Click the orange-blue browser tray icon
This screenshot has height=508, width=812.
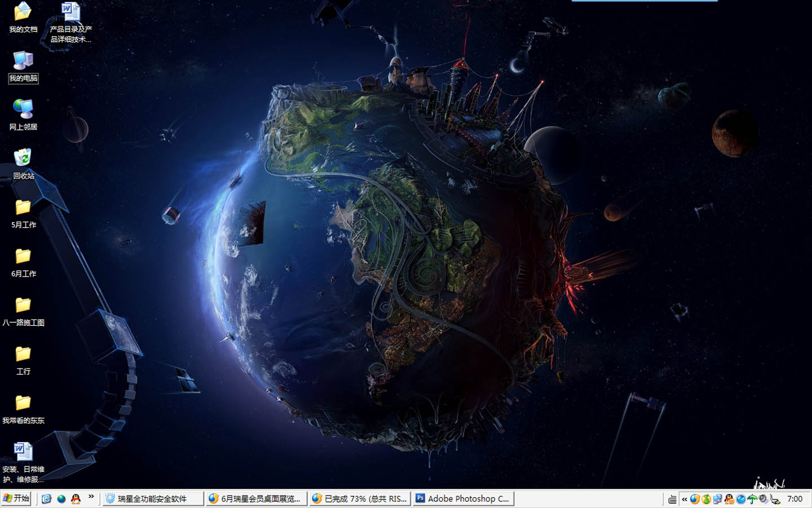695,499
